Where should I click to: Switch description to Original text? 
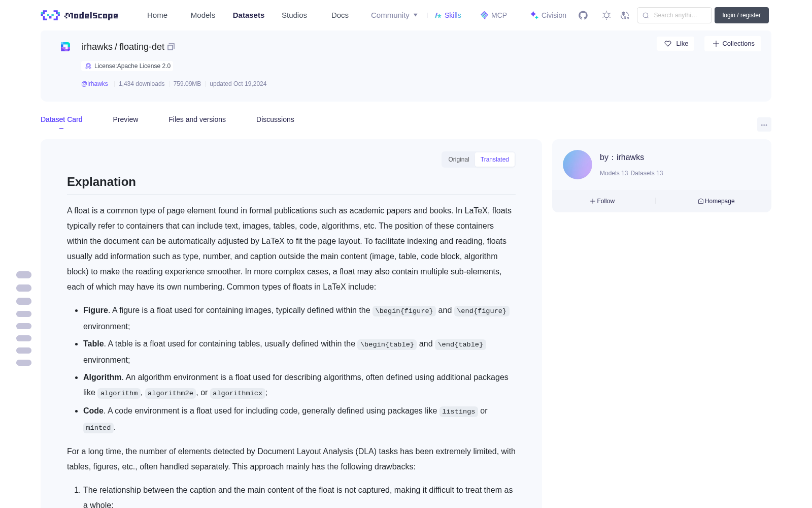point(459,160)
